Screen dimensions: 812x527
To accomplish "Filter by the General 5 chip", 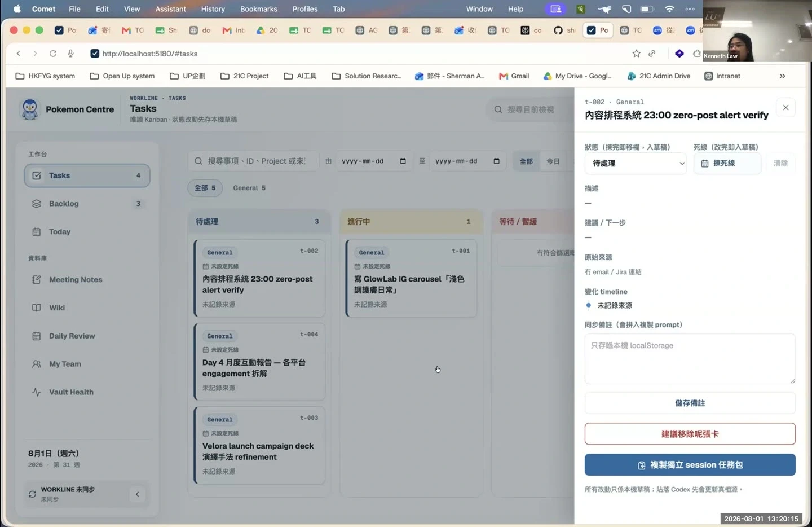I will pos(249,188).
